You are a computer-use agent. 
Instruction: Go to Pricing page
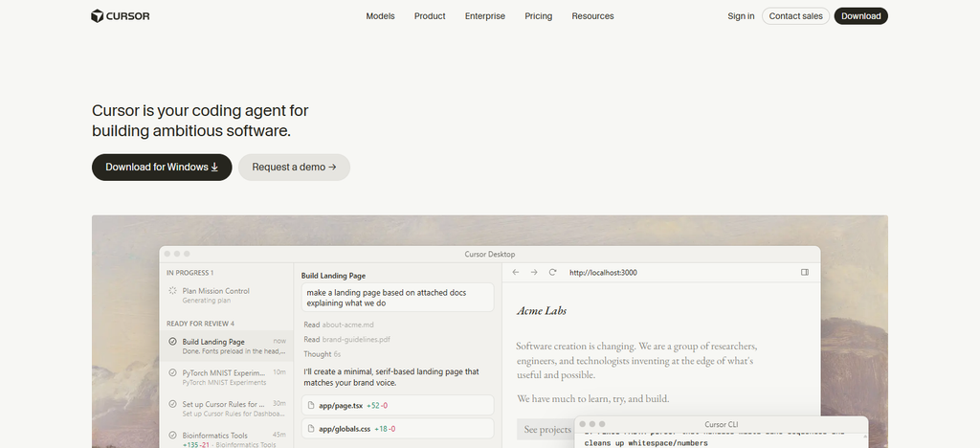538,16
